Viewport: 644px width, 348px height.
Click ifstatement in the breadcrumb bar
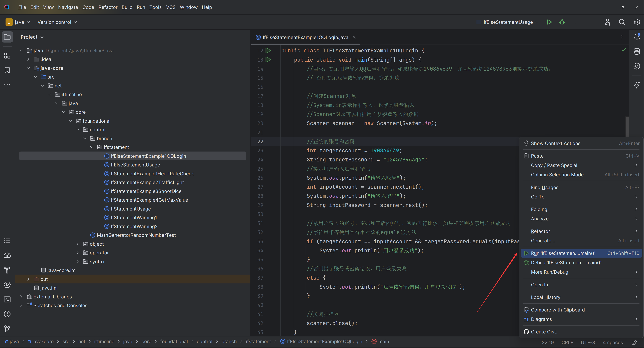point(258,341)
